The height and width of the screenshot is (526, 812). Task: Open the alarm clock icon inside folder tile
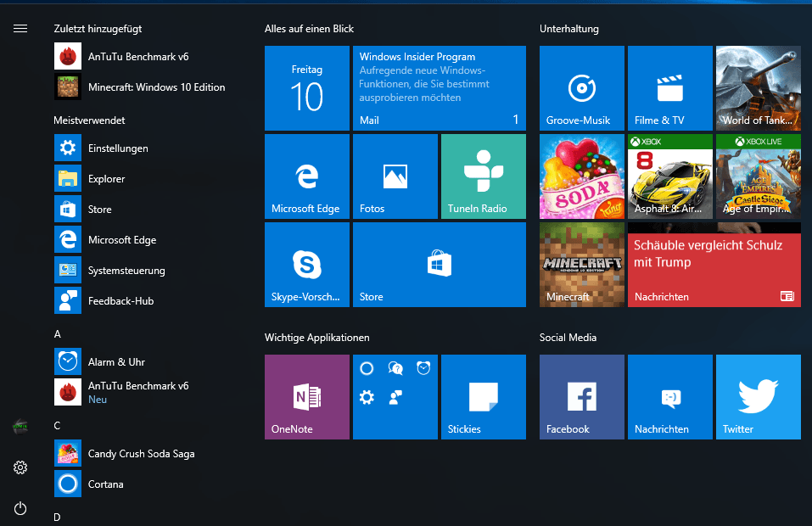(x=423, y=368)
